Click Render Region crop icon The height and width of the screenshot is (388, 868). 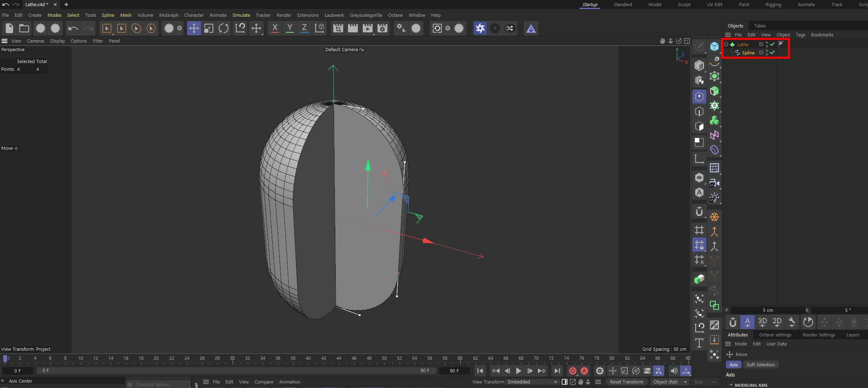(338, 28)
